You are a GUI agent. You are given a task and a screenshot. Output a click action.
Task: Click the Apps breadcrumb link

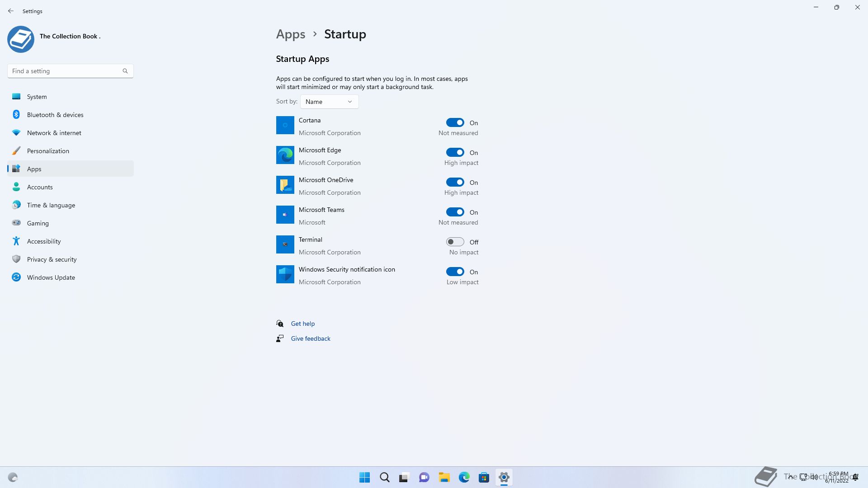291,34
